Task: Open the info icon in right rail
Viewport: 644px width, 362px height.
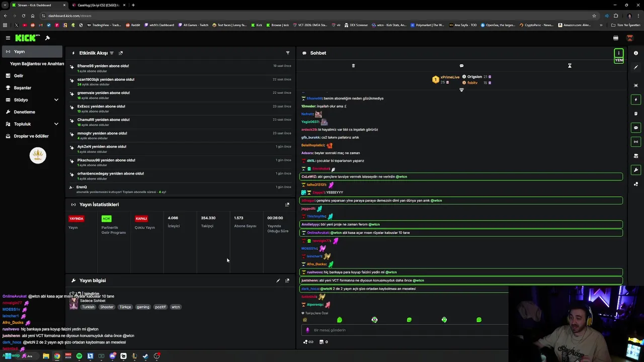Action: tap(636, 53)
